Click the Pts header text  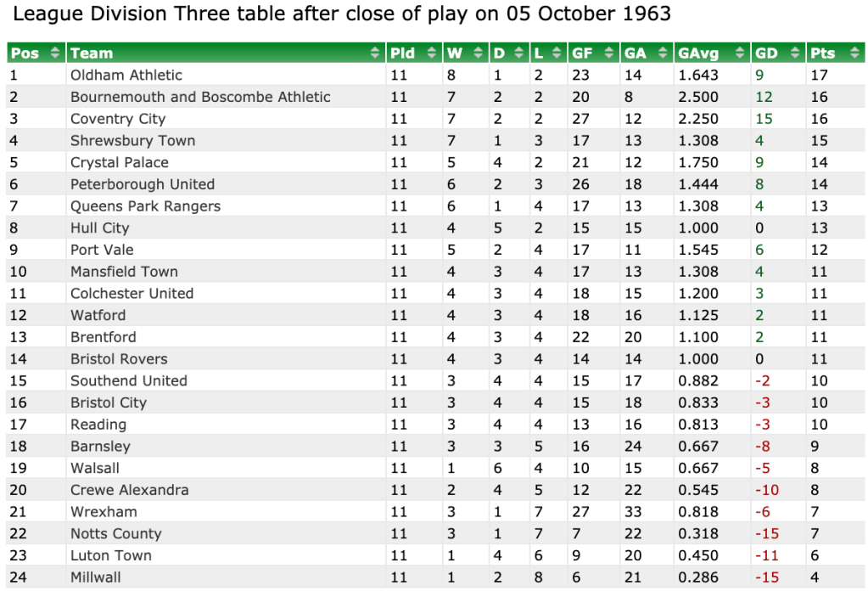[x=823, y=53]
